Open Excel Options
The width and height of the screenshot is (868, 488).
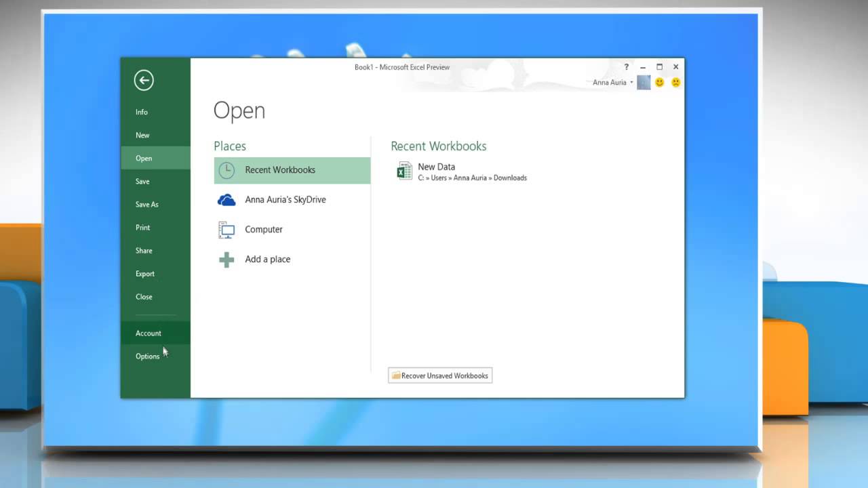155,357
